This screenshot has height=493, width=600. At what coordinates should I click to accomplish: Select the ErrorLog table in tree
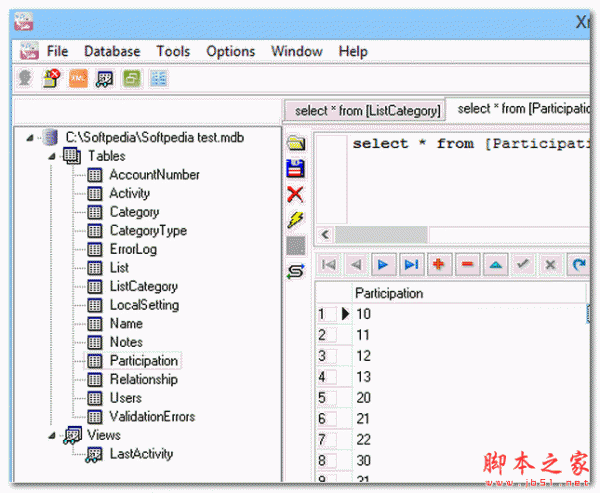133,249
